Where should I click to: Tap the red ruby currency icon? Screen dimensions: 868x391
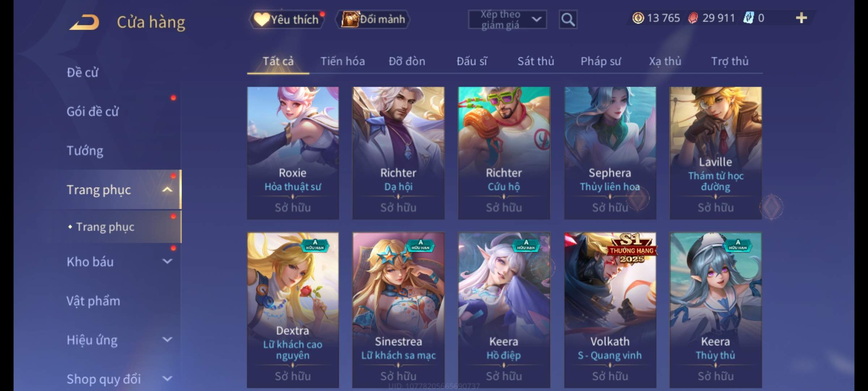coord(693,18)
